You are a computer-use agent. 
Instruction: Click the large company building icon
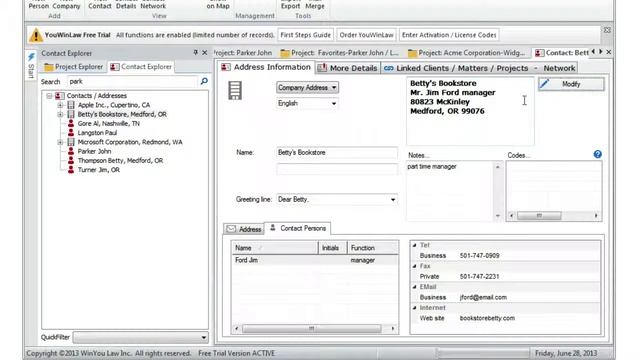235,91
